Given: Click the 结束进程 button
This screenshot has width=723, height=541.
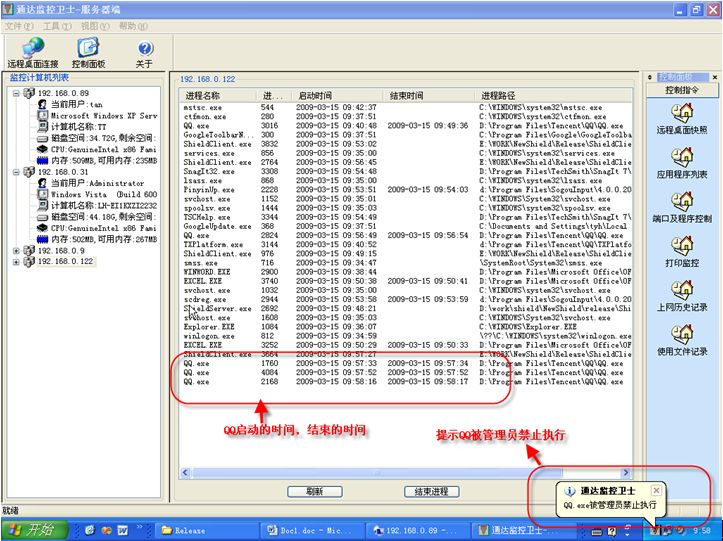Looking at the screenshot, I should 432,492.
